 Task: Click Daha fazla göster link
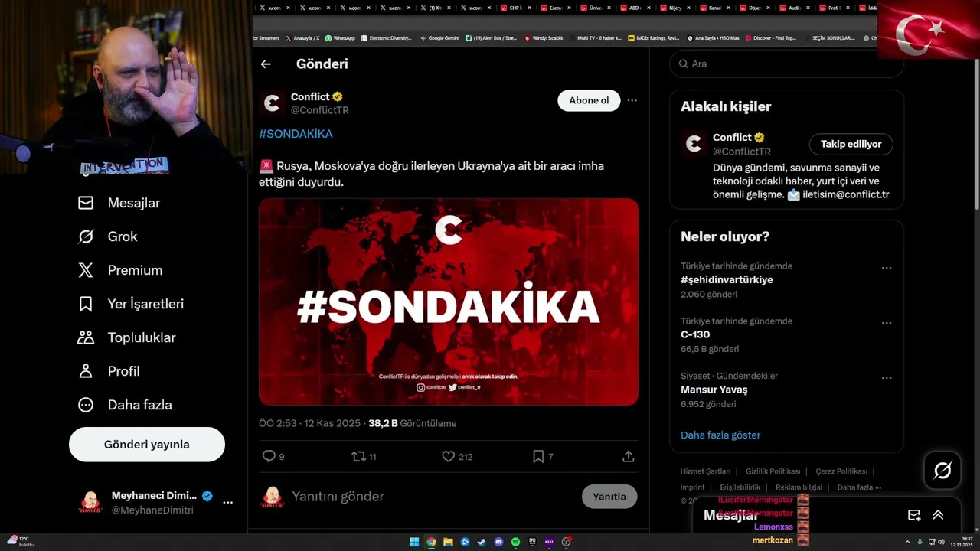click(x=720, y=435)
